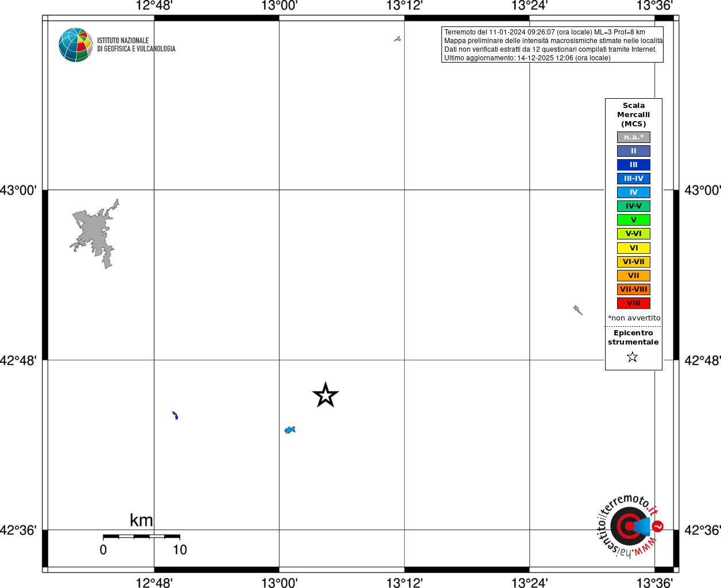721x588 pixels.
Task: Click the top 13°36' longitude label
Action: coord(654,6)
